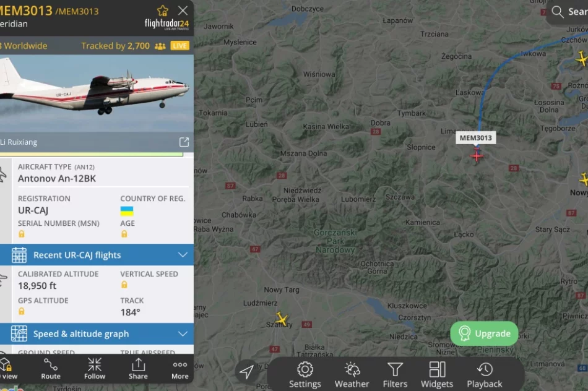Share this flight

tap(138, 369)
